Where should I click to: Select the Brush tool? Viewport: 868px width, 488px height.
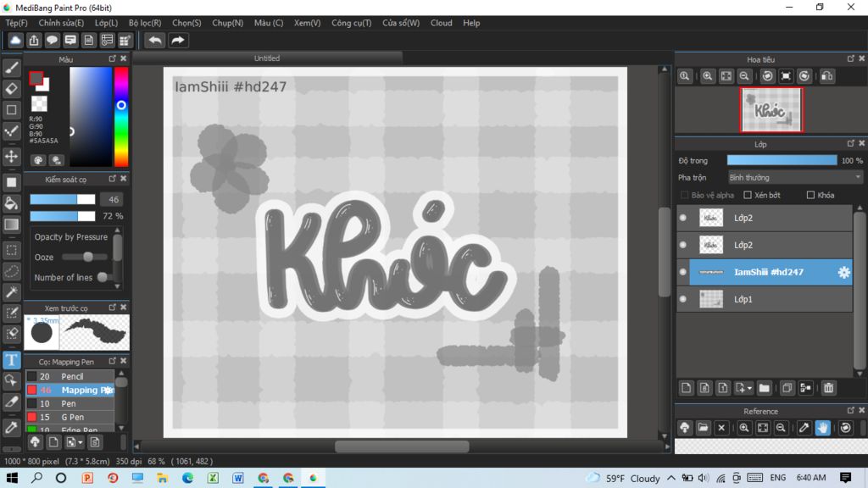coord(12,68)
